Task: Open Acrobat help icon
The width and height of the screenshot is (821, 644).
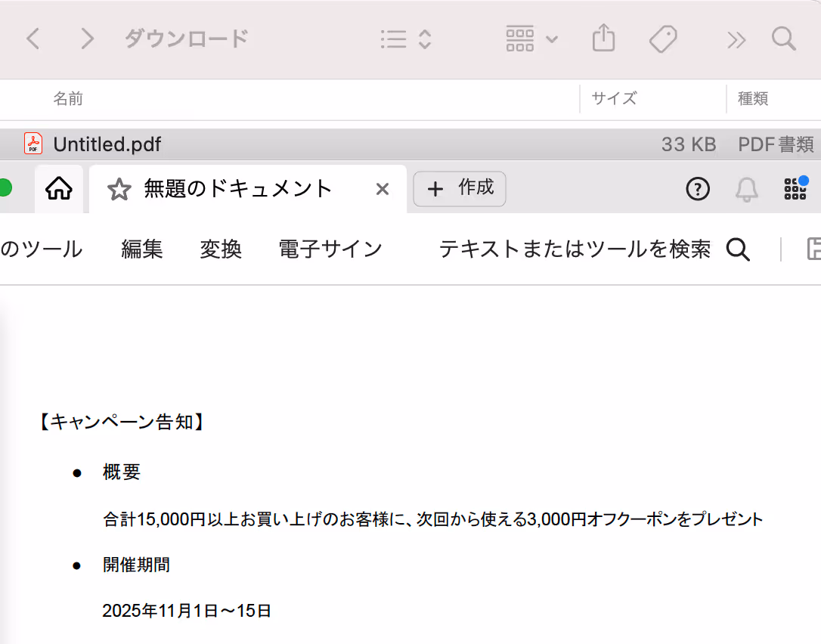Action: (698, 189)
